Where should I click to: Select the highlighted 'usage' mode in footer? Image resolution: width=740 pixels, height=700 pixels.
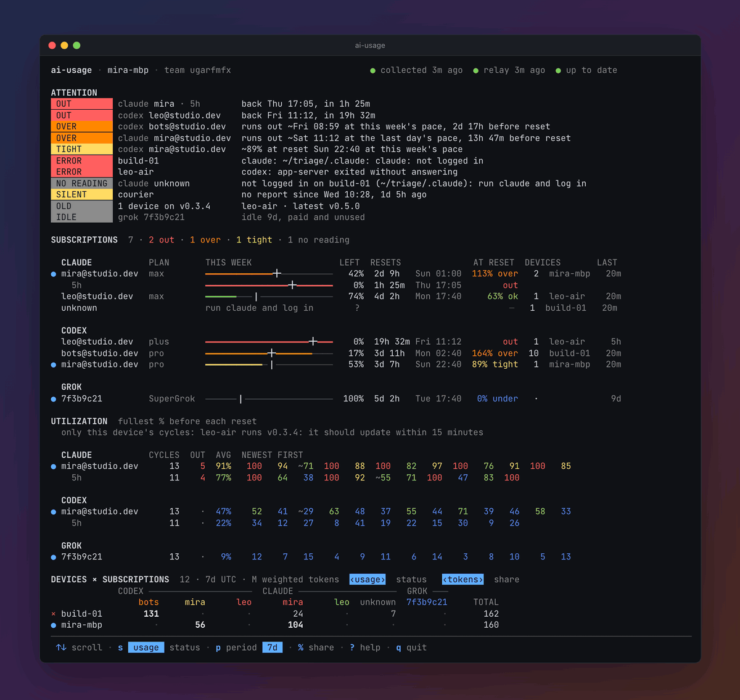(146, 648)
